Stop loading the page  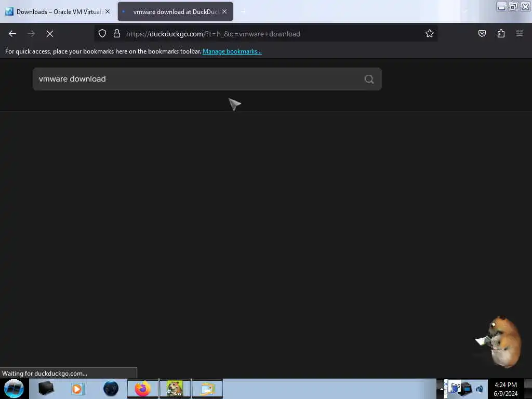[x=50, y=34]
